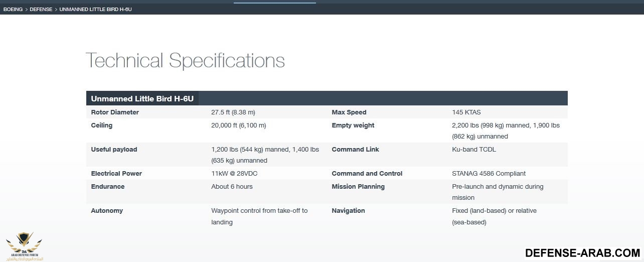Image resolution: width=644 pixels, height=262 pixels.
Task: Click the Rotor Diameter row label
Action: [115, 112]
